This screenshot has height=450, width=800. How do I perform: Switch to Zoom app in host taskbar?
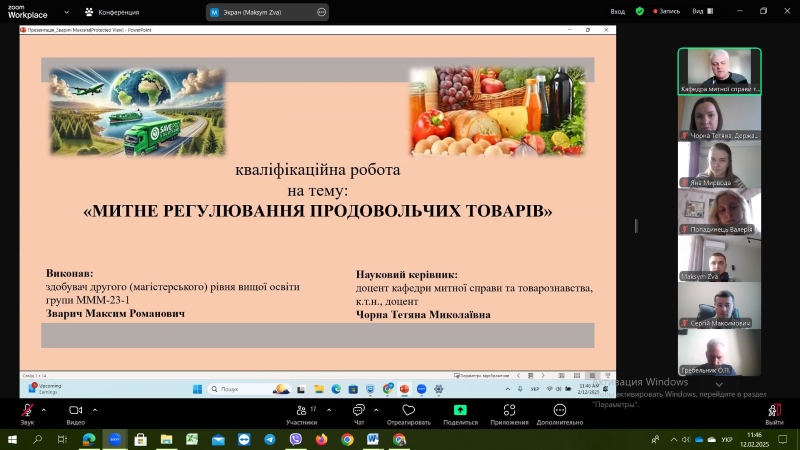click(115, 439)
